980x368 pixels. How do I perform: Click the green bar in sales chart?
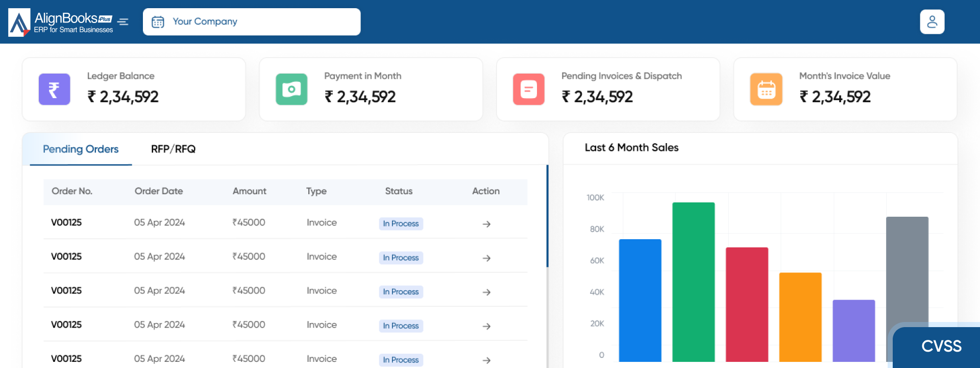tap(694, 282)
